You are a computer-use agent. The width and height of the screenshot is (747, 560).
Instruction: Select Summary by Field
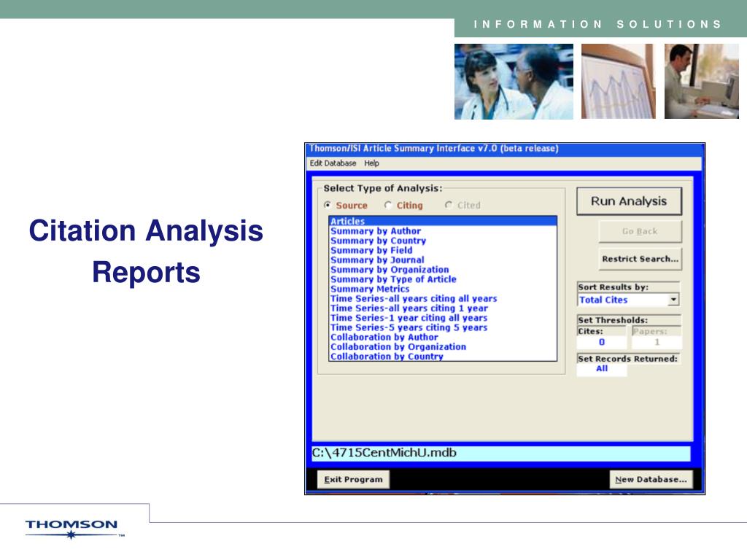point(443,251)
